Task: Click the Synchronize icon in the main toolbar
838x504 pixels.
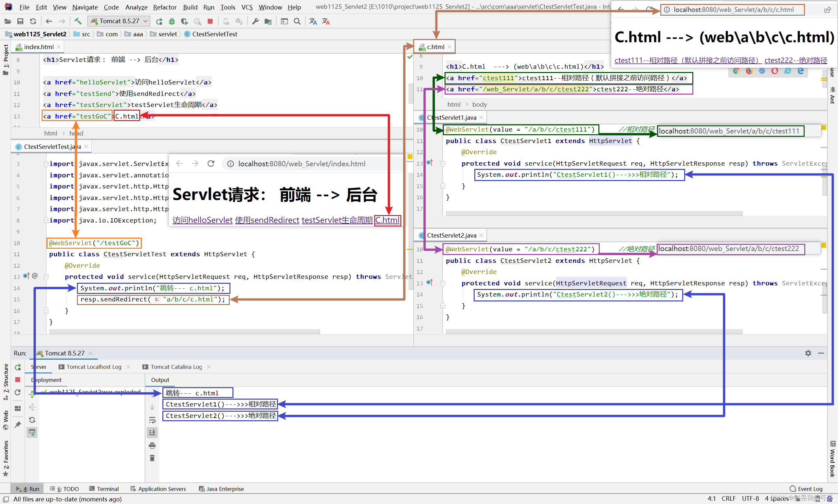Action: [33, 21]
